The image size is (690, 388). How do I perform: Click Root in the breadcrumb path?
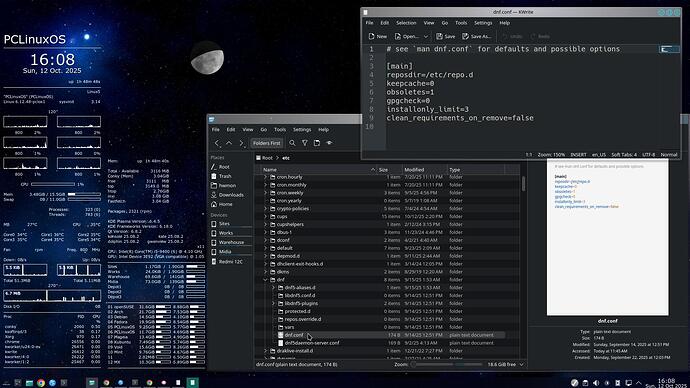pyautogui.click(x=267, y=158)
